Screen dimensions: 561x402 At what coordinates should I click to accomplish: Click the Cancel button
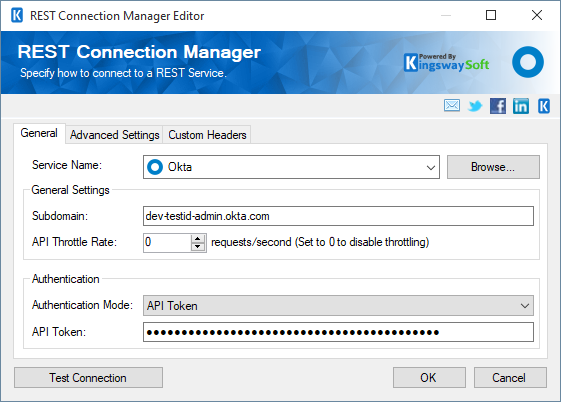(x=510, y=378)
